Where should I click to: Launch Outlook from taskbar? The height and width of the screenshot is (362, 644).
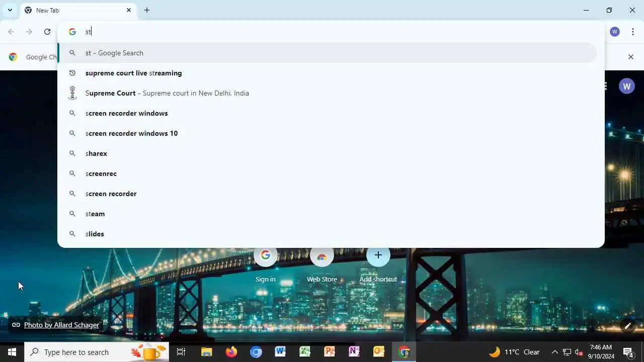pos(379,352)
